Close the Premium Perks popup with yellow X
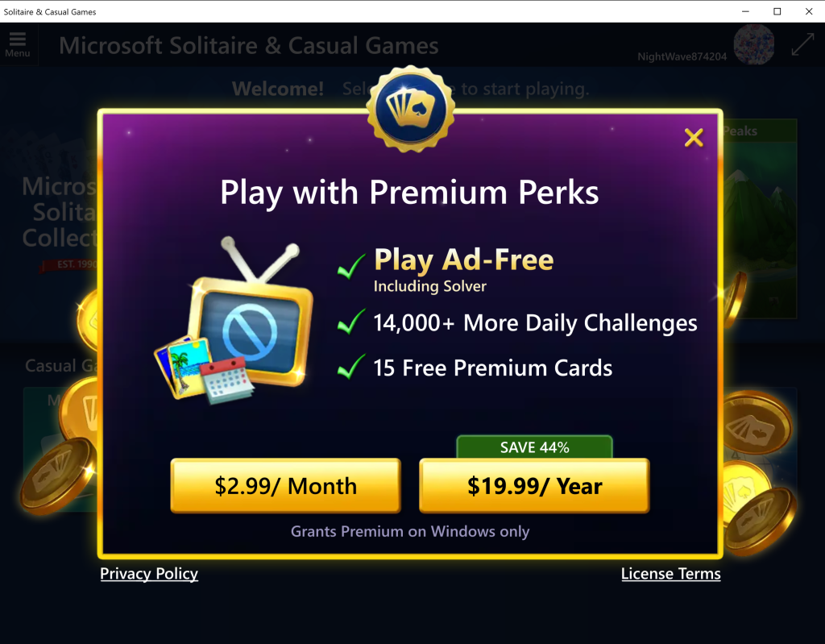Viewport: 825px width, 644px height. pyautogui.click(x=694, y=138)
